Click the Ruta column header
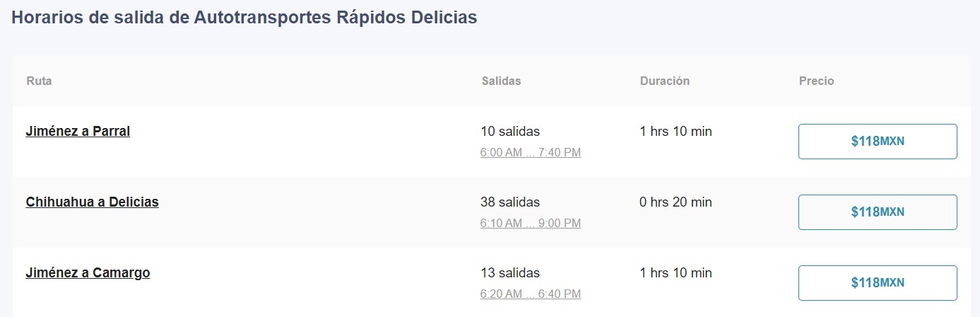 39,81
